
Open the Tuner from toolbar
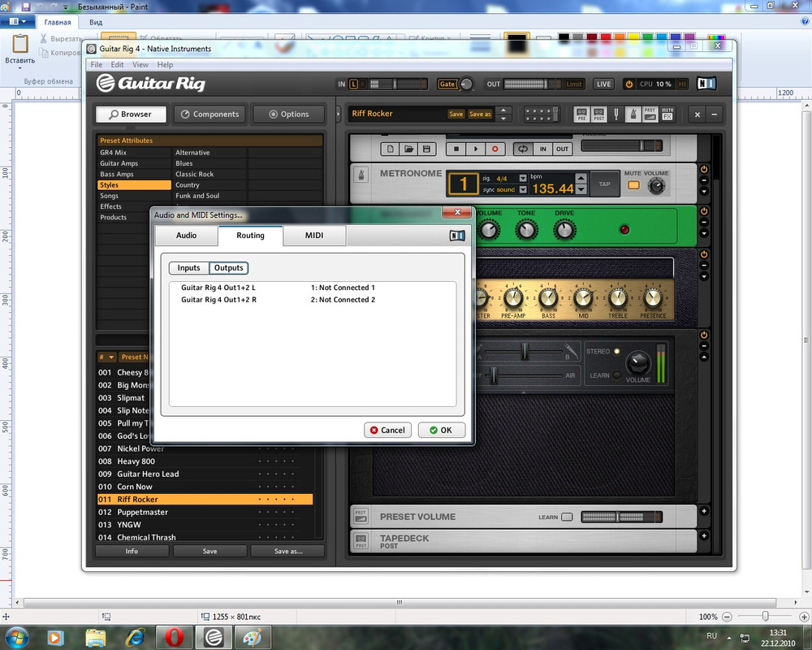coord(616,114)
